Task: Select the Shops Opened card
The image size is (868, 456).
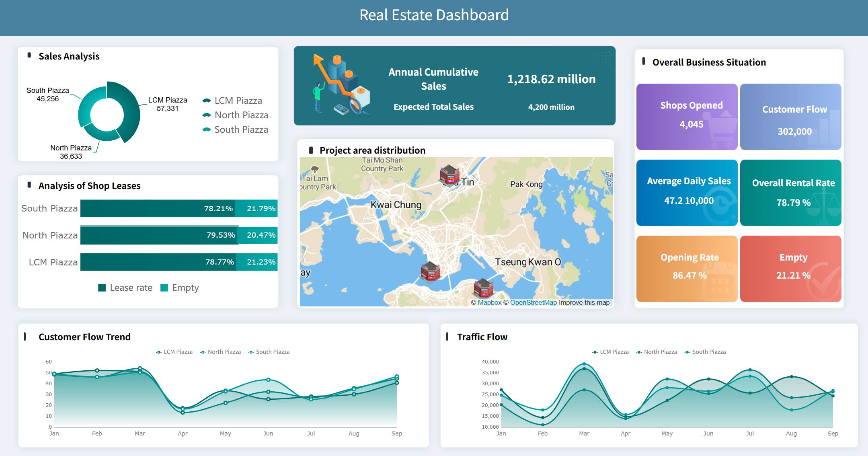Action: coord(687,117)
